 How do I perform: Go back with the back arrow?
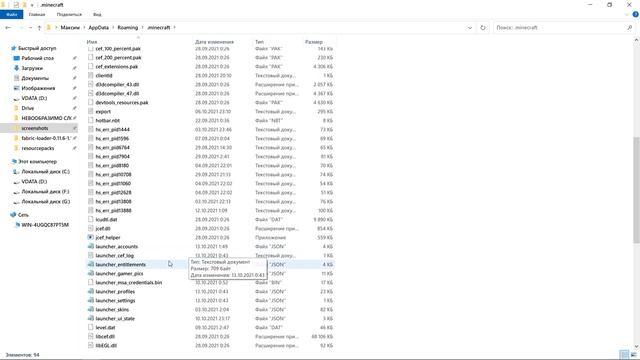click(8, 28)
